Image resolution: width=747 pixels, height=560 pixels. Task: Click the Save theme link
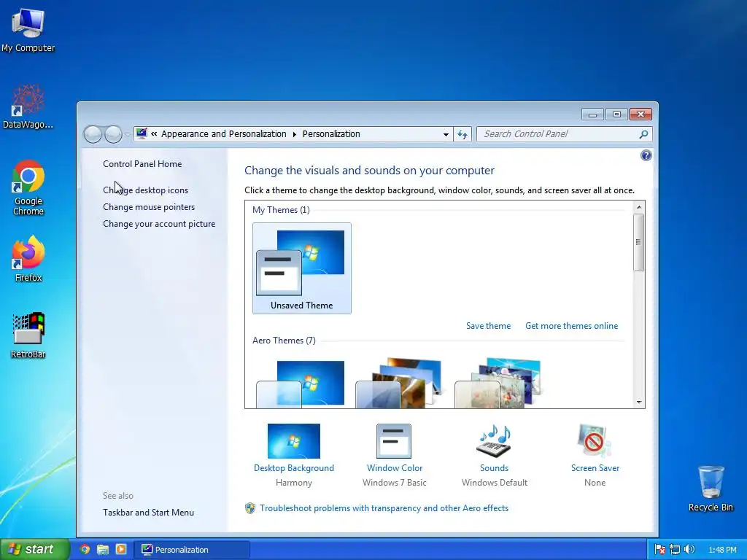pyautogui.click(x=488, y=326)
